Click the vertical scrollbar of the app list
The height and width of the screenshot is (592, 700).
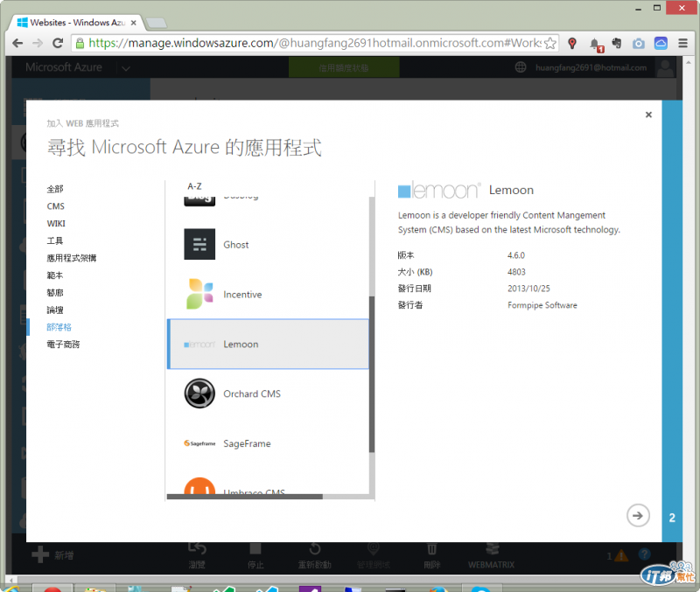(x=371, y=375)
